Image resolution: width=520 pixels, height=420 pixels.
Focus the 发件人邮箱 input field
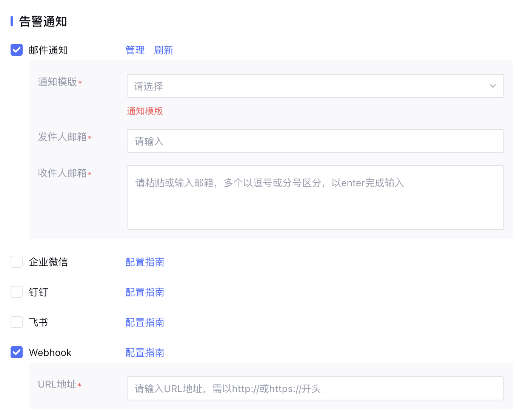pos(315,141)
